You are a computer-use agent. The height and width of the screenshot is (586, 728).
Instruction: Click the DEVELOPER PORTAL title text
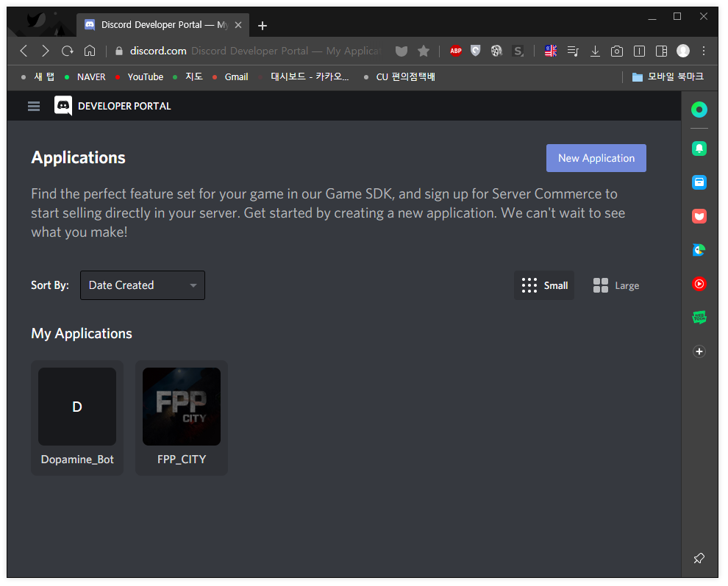(124, 107)
